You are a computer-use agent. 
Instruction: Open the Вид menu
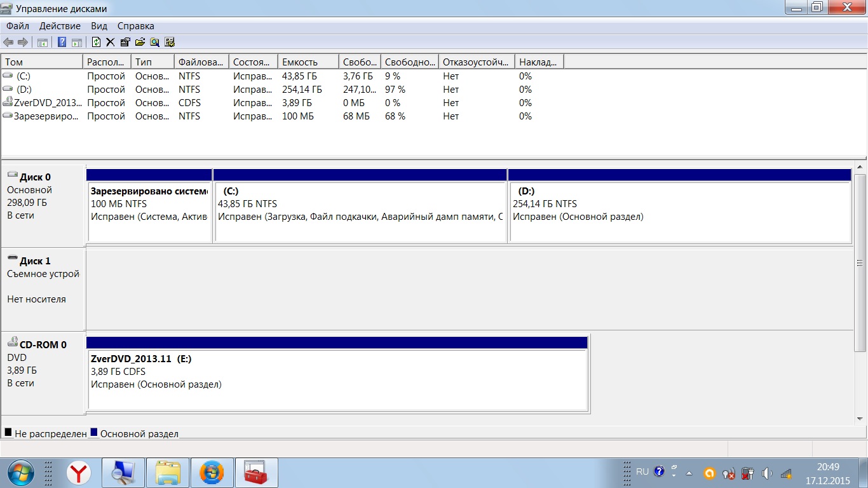(x=99, y=26)
